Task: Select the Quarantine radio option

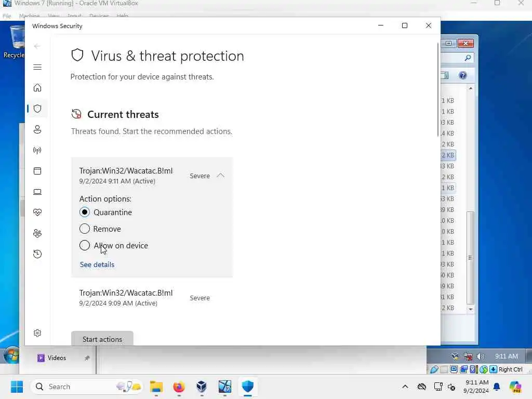Action: [x=85, y=212]
